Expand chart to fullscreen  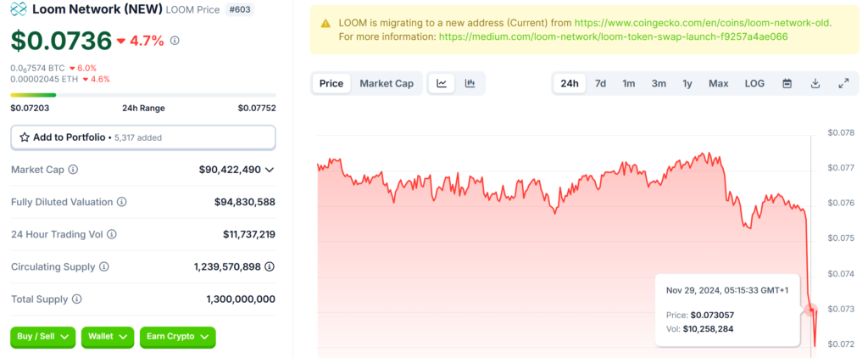843,83
